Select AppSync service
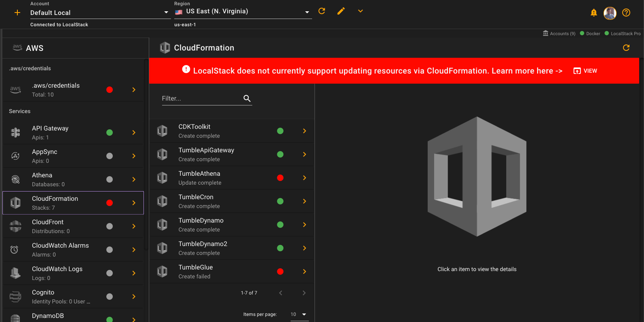The width and height of the screenshot is (644, 322). [73, 156]
